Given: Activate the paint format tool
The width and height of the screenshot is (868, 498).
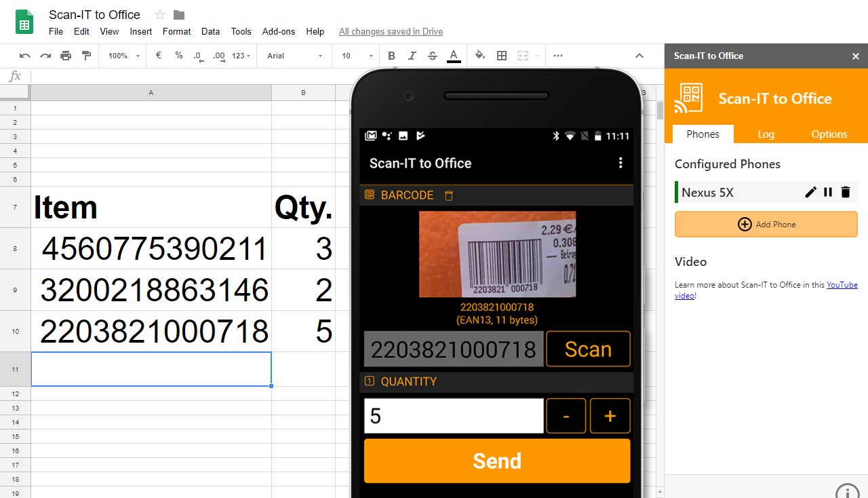Looking at the screenshot, I should (86, 56).
